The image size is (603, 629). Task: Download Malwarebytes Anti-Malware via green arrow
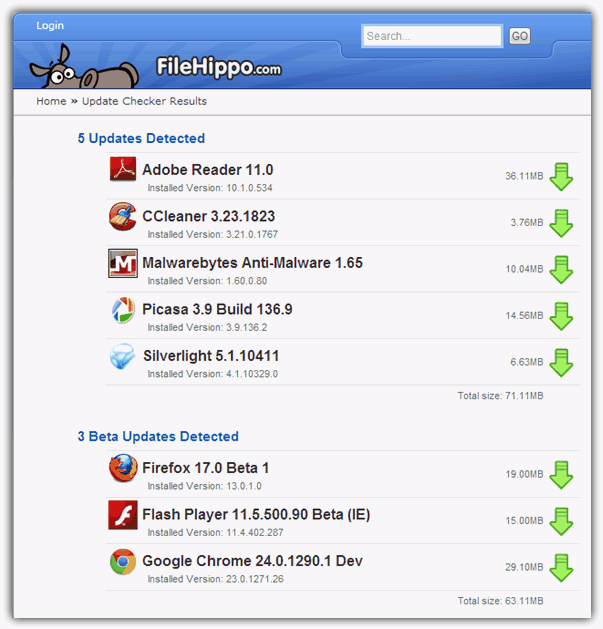pos(561,270)
